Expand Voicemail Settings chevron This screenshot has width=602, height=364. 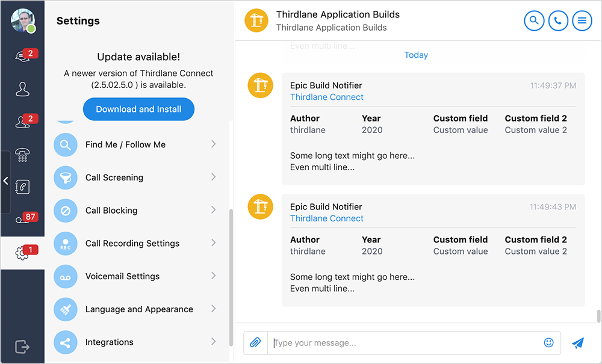click(x=214, y=276)
